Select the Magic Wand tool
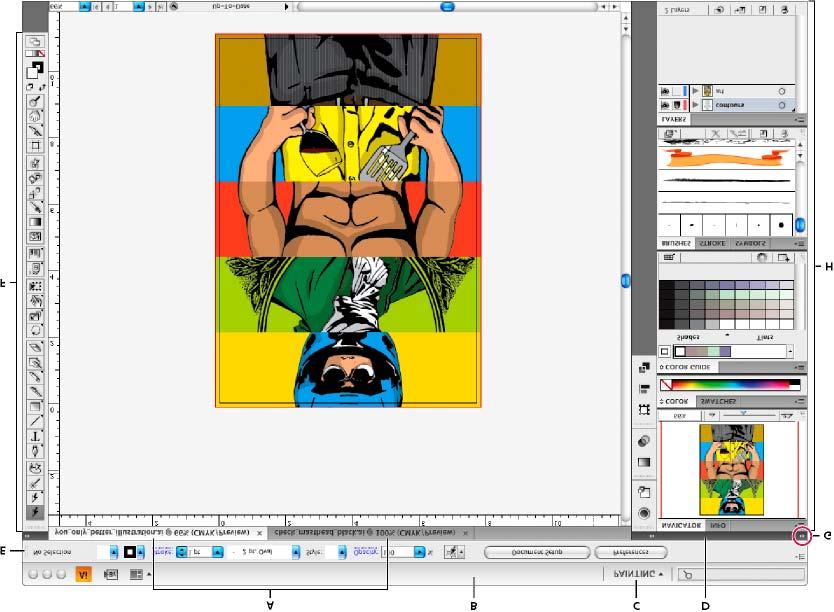The image size is (834, 612). (x=35, y=483)
